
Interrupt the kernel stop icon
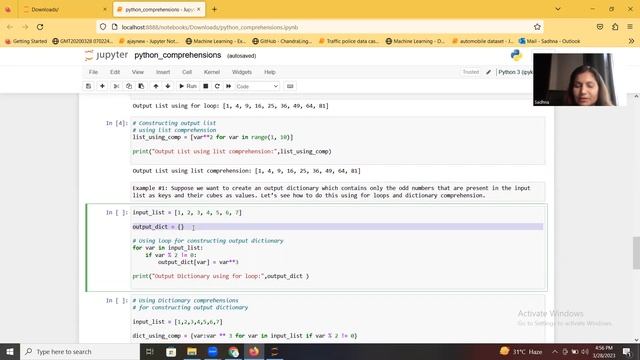point(206,86)
